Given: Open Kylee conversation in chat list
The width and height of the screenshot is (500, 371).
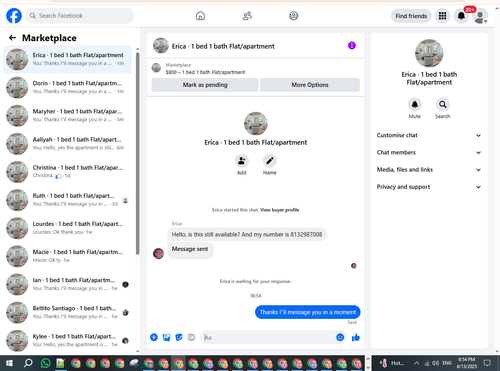Looking at the screenshot, I should click(68, 340).
